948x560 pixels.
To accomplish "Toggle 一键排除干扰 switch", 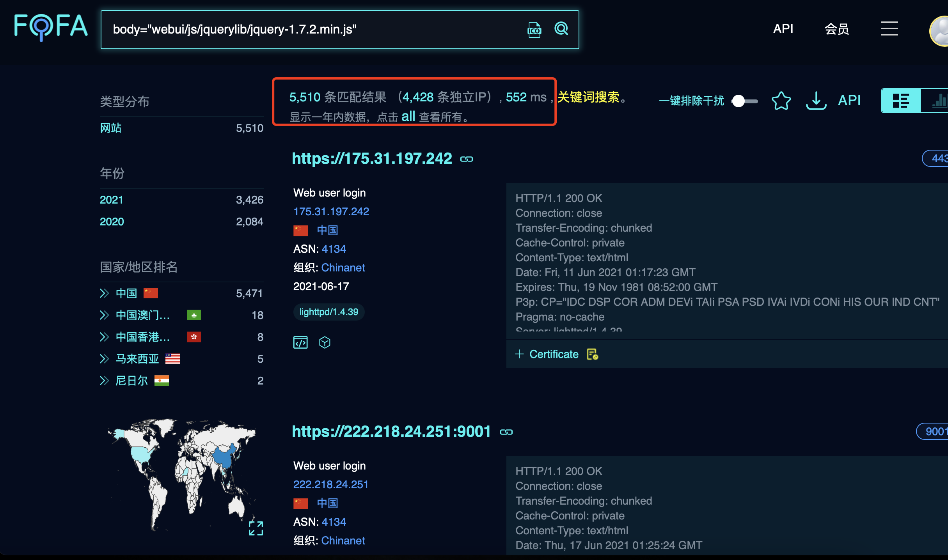I will (744, 101).
